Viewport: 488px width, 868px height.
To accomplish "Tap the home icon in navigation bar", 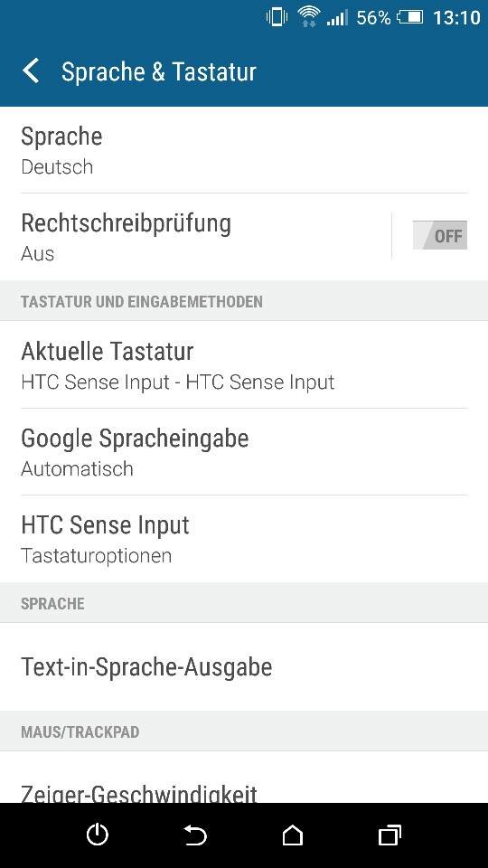I will 293,835.
